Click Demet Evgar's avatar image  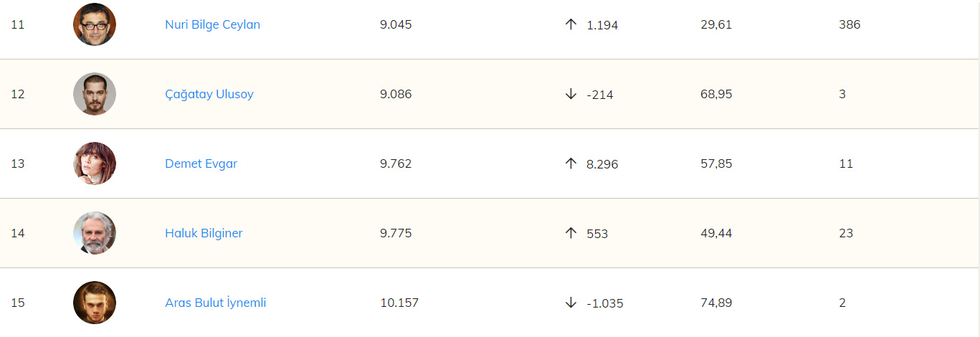(95, 163)
